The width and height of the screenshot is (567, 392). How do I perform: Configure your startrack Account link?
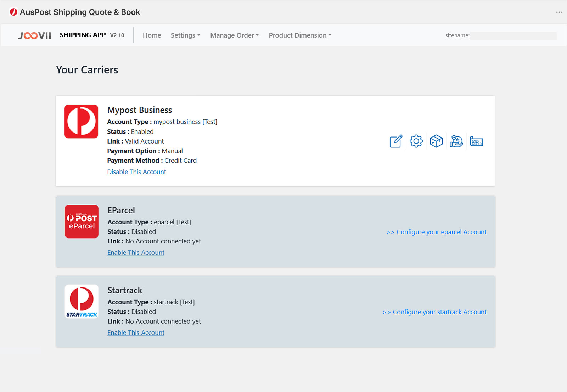(435, 312)
